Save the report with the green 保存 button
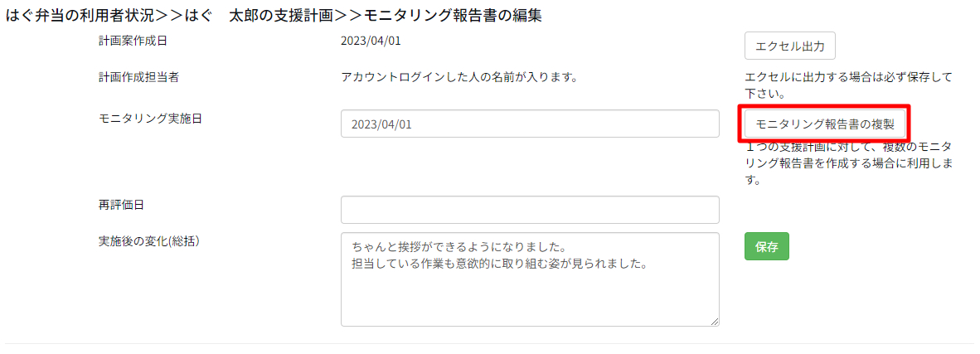Image resolution: width=980 pixels, height=354 pixels. click(x=766, y=246)
